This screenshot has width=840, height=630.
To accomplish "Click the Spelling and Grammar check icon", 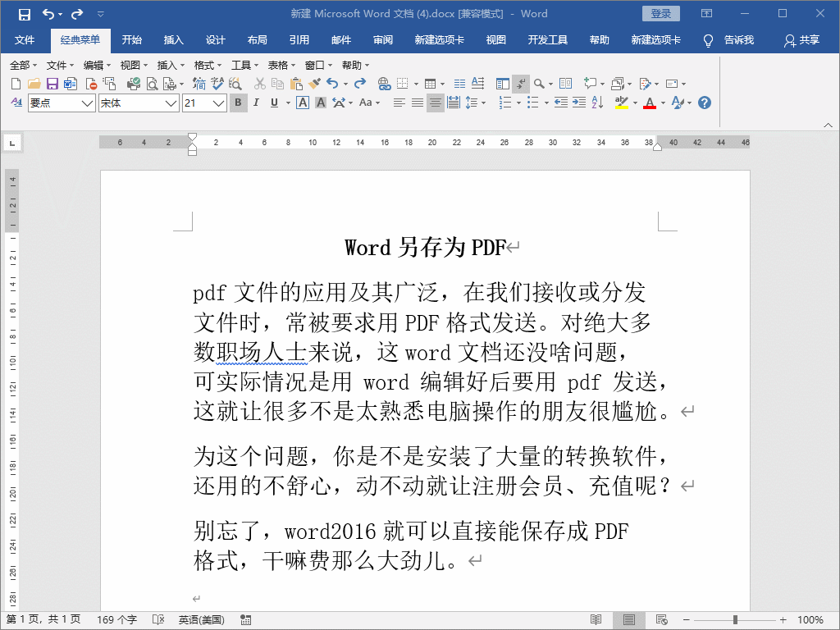I will click(x=217, y=84).
